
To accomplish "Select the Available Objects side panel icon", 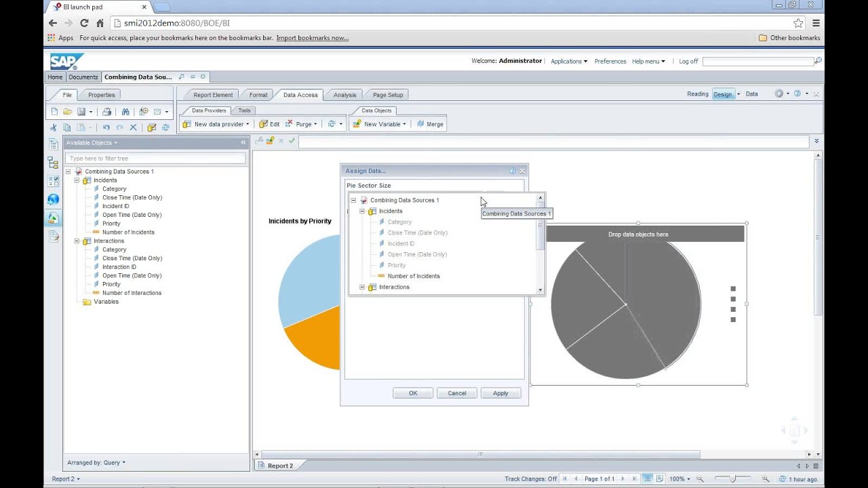I will click(x=53, y=218).
